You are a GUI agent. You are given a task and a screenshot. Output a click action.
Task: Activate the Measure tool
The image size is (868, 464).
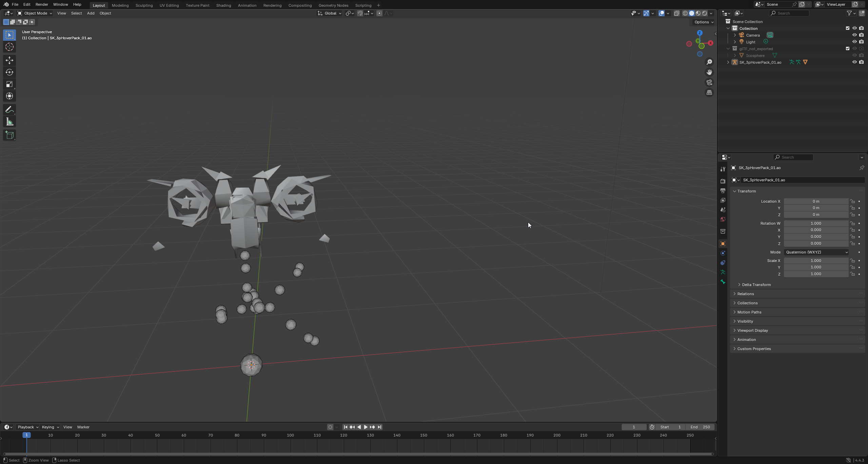9,122
